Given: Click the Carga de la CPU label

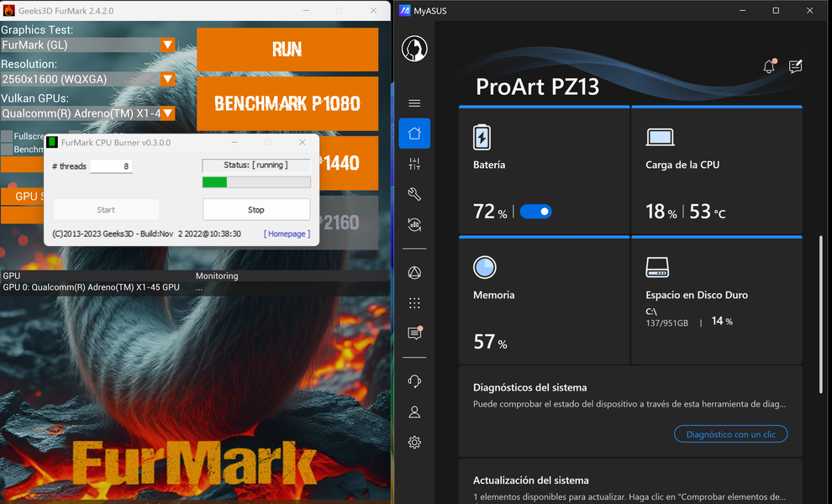Looking at the screenshot, I should 682,165.
